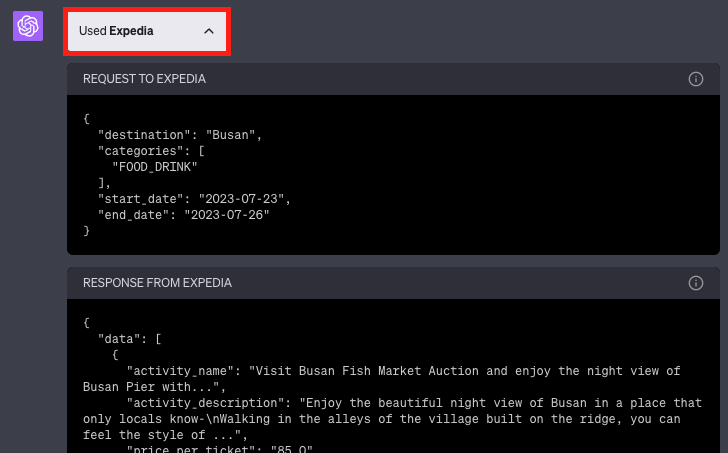Click the "price_per_ticket" line
Viewport: 728px width, 453px height.
click(x=220, y=448)
